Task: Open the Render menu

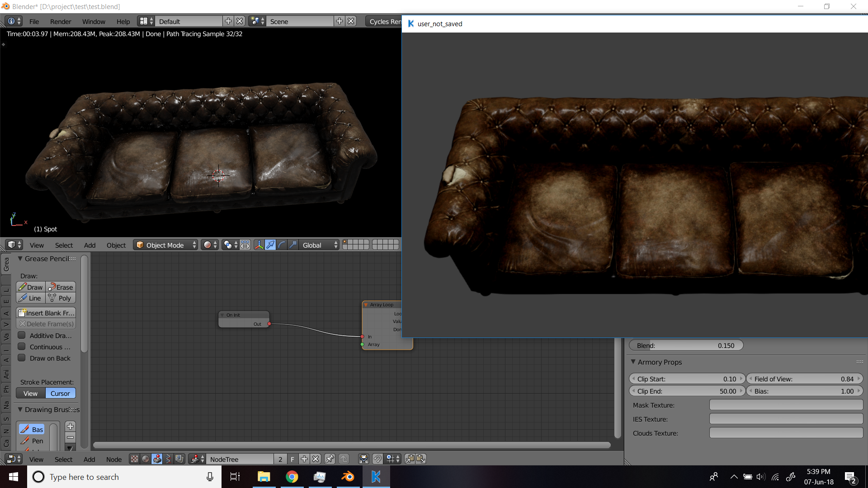Action: tap(61, 21)
